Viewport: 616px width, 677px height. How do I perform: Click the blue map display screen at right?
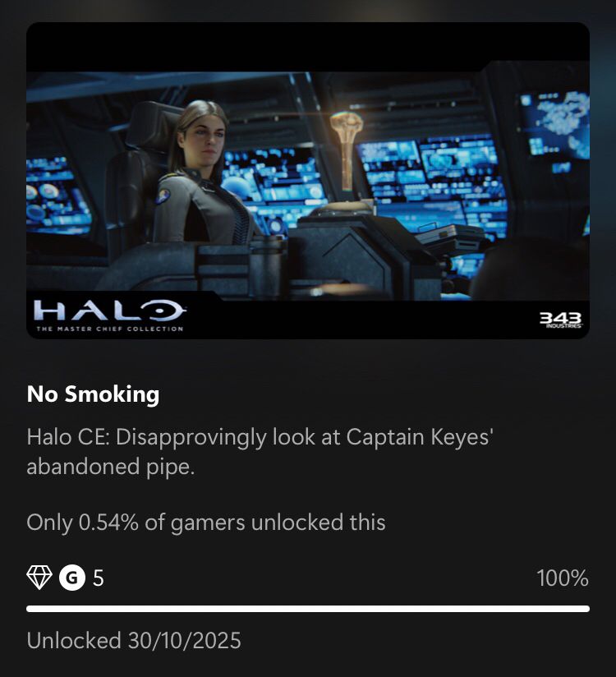[x=554, y=126]
